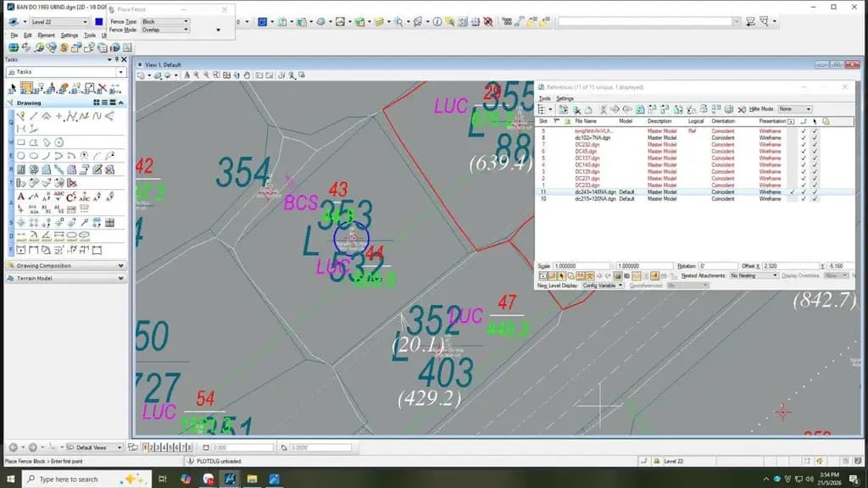Pick the Place Ellipse tool
The width and height of the screenshot is (868, 488).
coord(34,156)
